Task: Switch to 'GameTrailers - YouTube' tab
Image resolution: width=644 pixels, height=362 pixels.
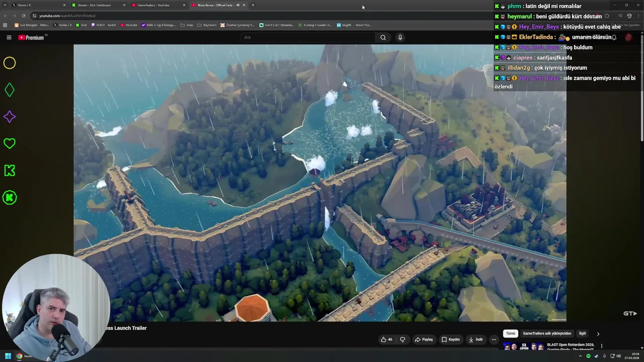Action: (x=158, y=5)
